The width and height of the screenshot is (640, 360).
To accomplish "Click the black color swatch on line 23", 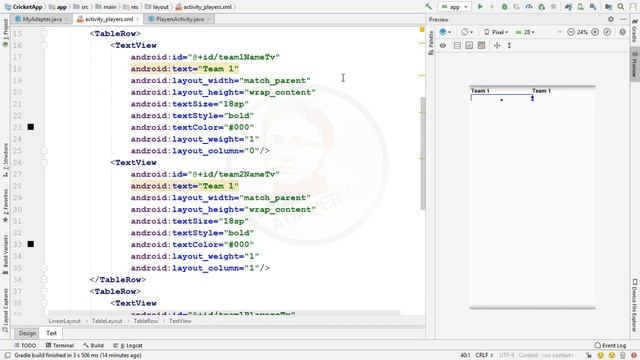I will (x=31, y=127).
